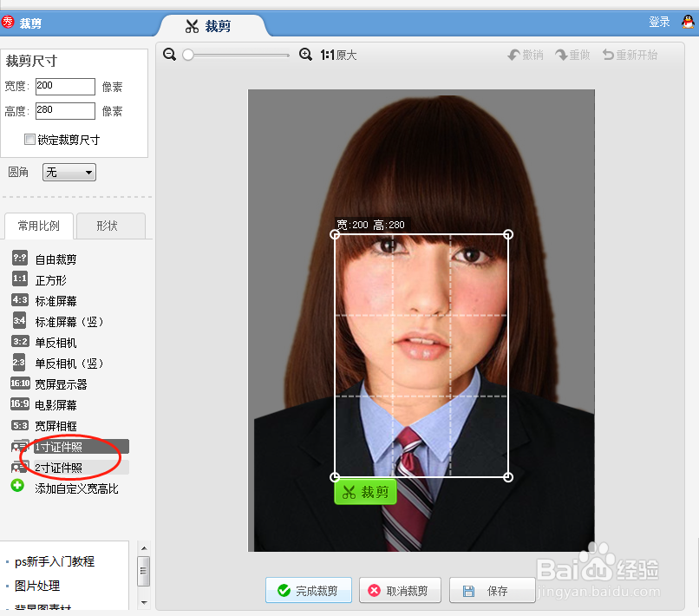Click the green plus add-ratio icon
Viewport: 699px width, 616px height.
click(17, 485)
